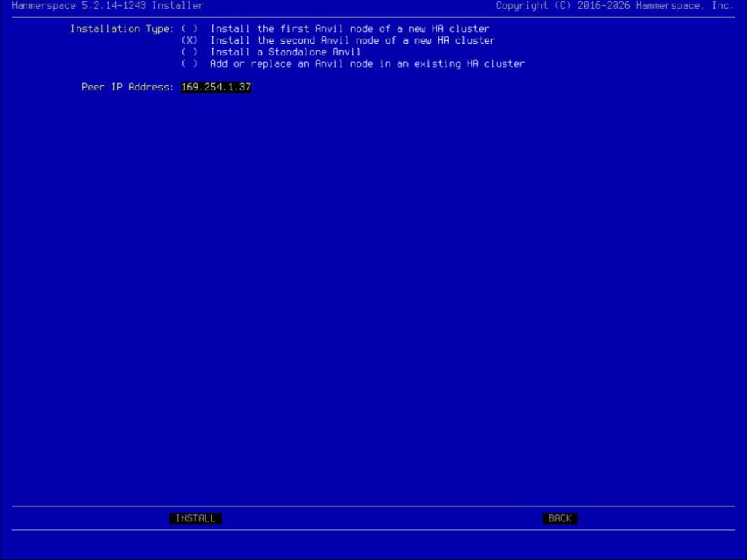Select first Anvil node of new HA cluster radio
Viewport: 747px width, 560px height.
(189, 28)
